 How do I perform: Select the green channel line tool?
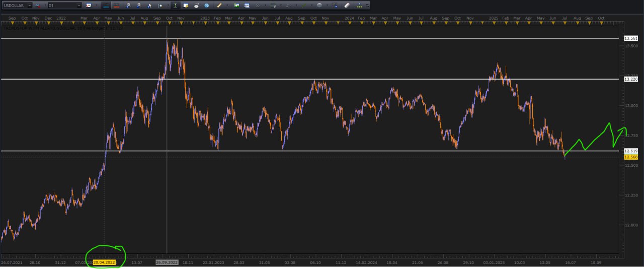pyautogui.click(x=304, y=6)
